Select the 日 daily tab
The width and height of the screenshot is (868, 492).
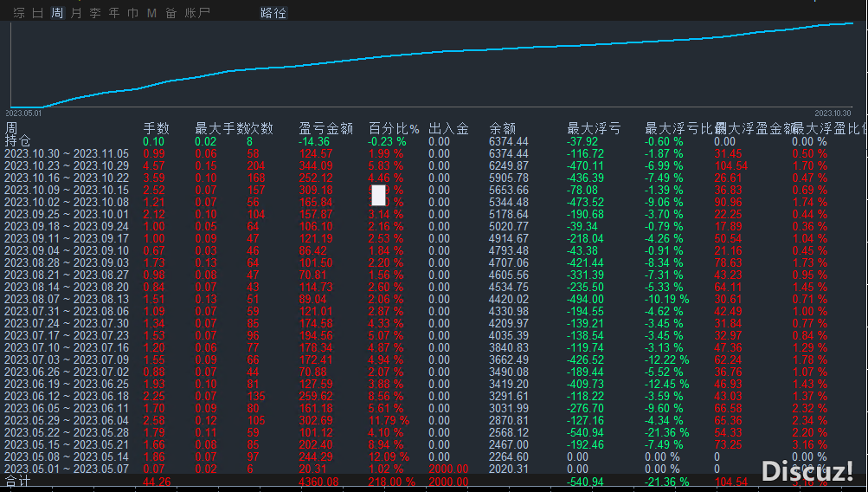pyautogui.click(x=37, y=13)
